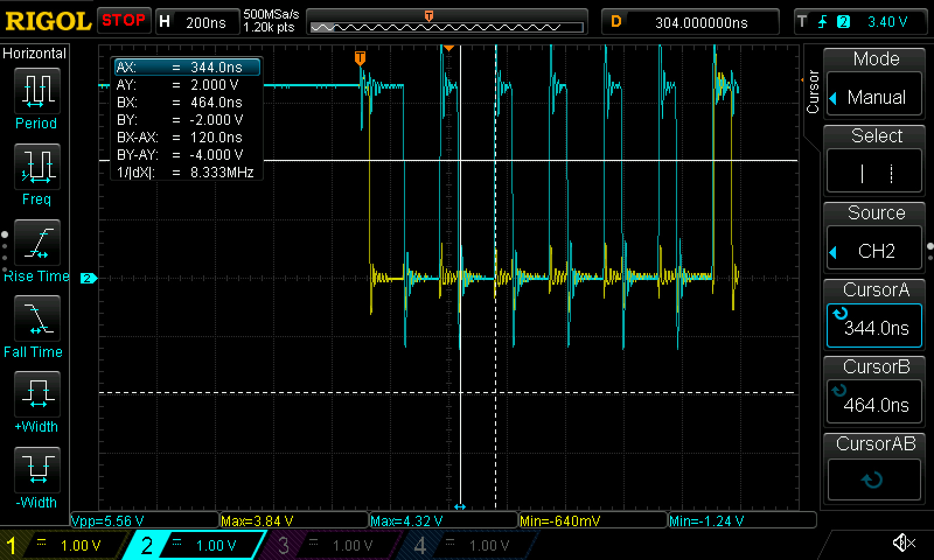Select the Freq measurement icon
The height and width of the screenshot is (560, 934).
pos(36,167)
